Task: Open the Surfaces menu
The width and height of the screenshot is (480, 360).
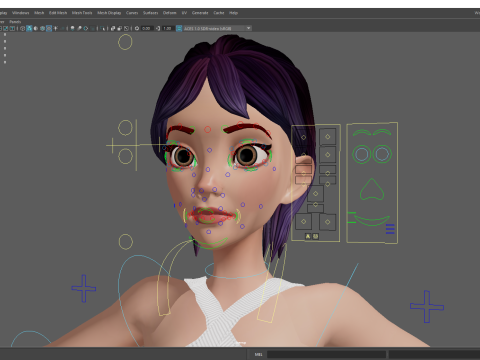Action: click(x=150, y=13)
